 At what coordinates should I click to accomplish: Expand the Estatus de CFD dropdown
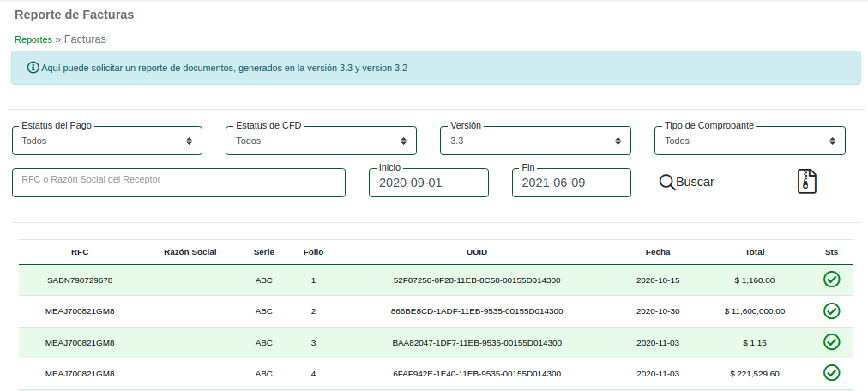pyautogui.click(x=321, y=141)
